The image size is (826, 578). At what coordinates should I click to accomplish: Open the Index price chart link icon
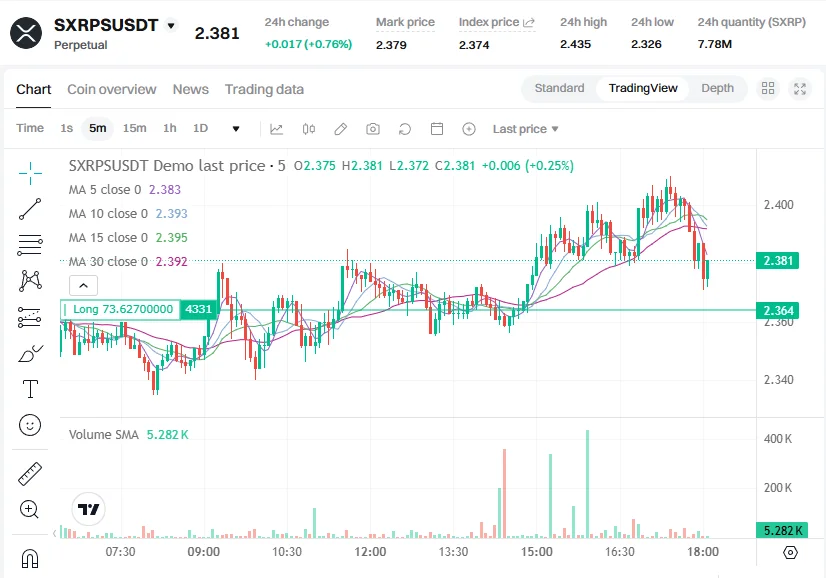529,23
